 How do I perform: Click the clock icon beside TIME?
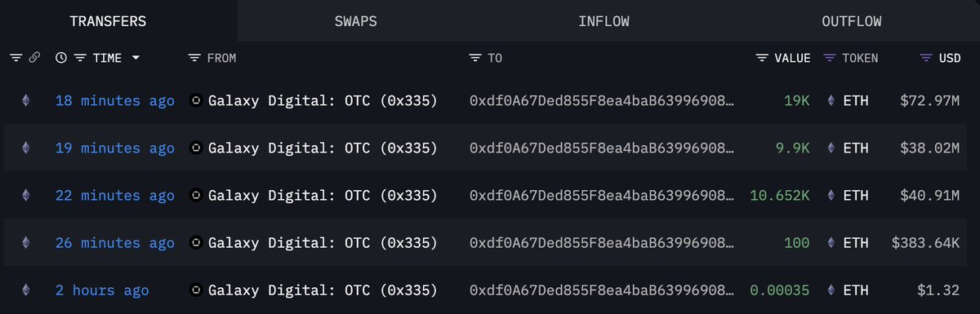tap(61, 58)
